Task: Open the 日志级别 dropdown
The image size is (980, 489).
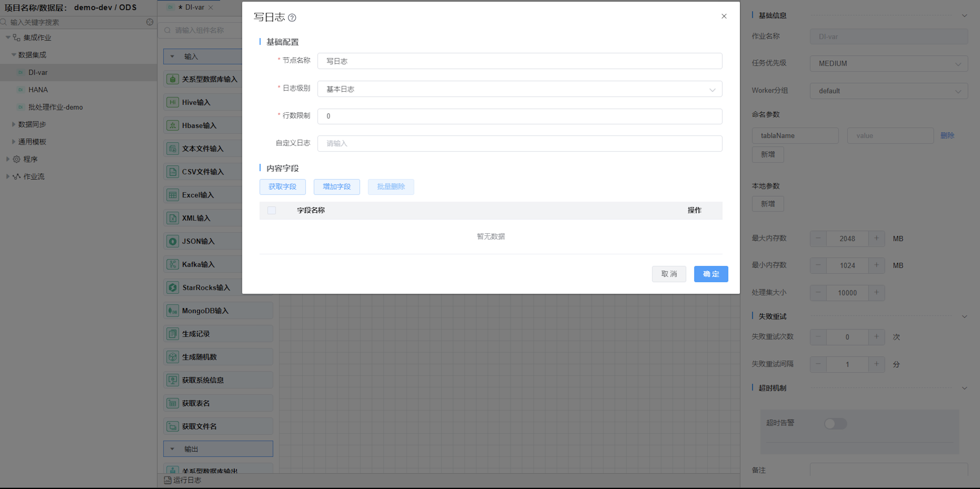Action: coord(519,89)
